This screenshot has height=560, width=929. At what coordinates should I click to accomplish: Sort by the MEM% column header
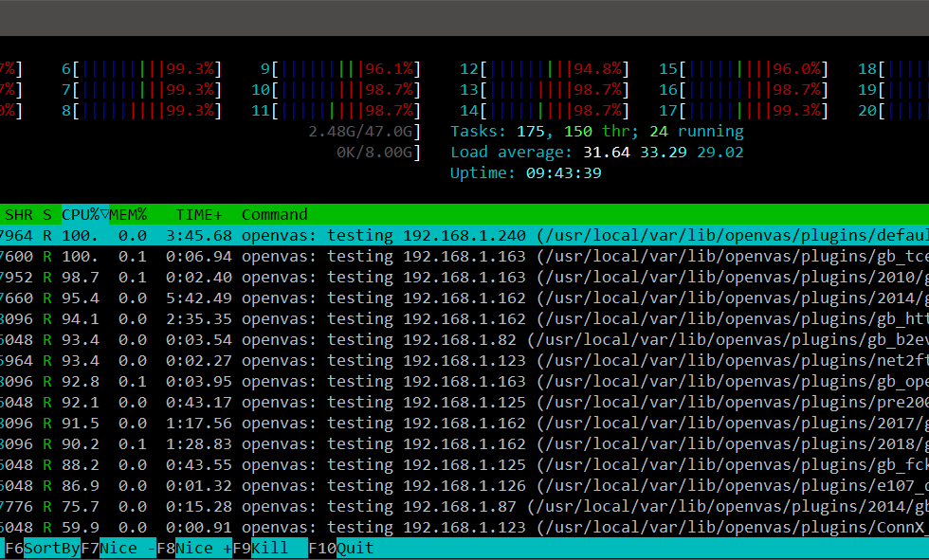[128, 214]
